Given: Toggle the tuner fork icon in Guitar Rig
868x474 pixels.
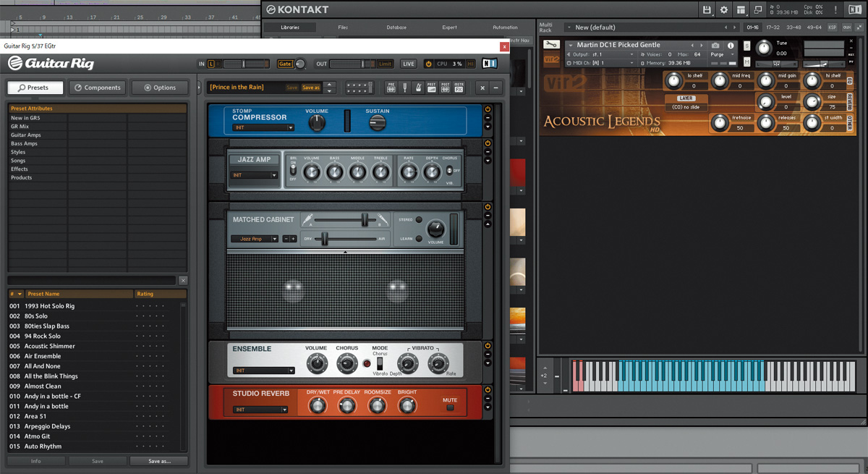Looking at the screenshot, I should [404, 88].
